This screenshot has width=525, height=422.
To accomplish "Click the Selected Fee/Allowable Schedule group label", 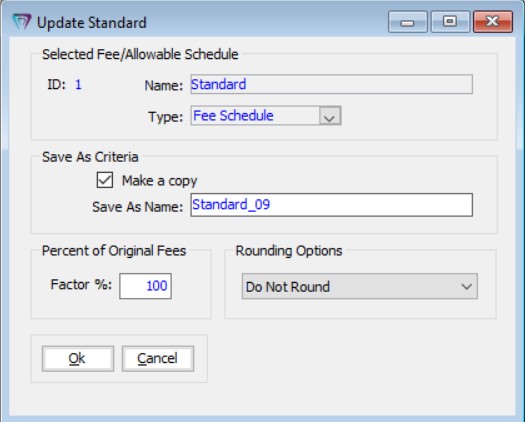I will point(140,55).
